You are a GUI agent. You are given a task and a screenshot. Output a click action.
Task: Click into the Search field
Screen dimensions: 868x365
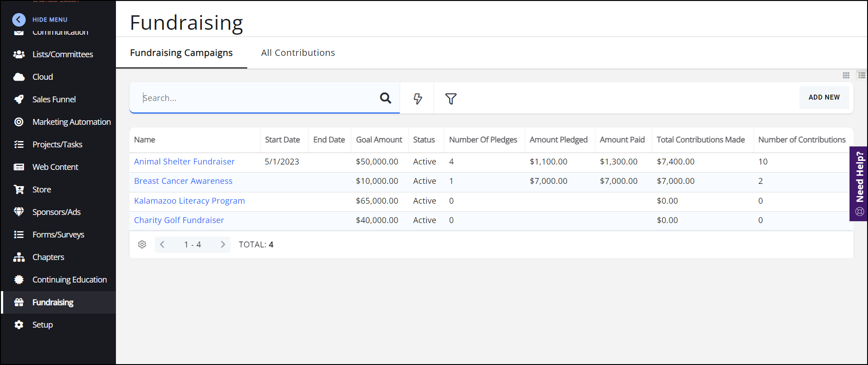[x=257, y=98]
